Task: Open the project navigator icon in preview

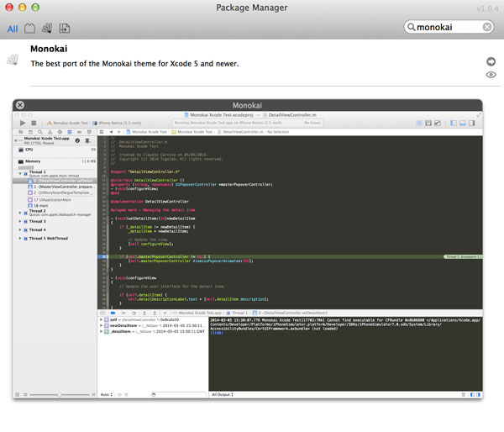Action: tap(20, 132)
